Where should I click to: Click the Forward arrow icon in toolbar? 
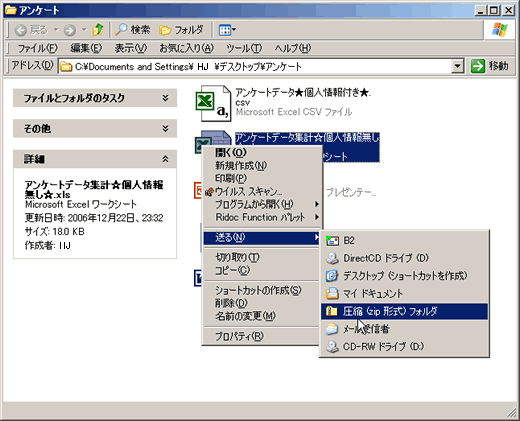tap(70, 30)
